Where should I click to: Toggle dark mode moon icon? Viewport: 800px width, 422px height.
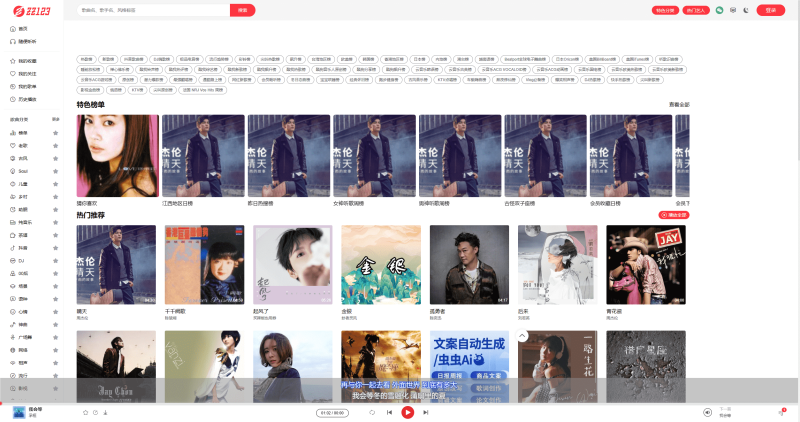747,10
